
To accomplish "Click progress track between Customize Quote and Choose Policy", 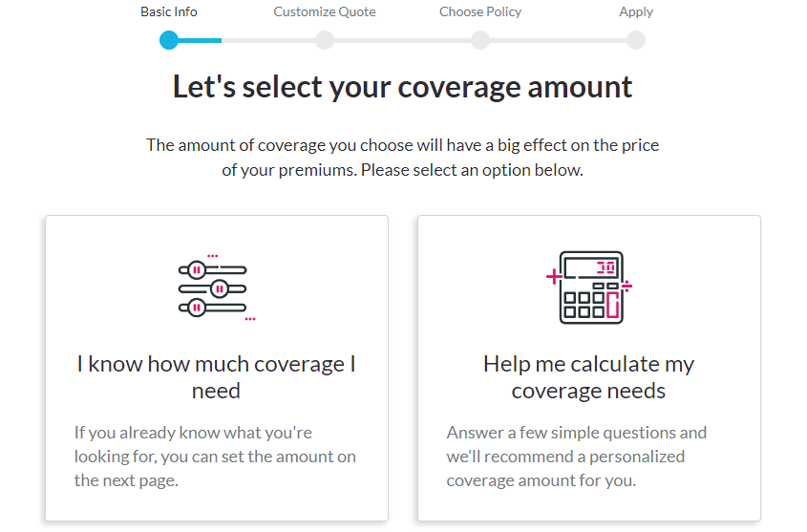I will point(402,40).
